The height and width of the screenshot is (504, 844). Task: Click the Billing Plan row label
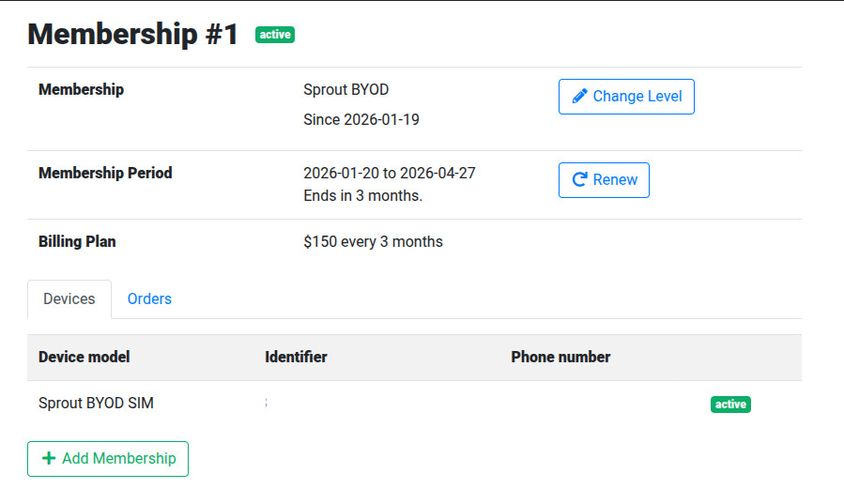pos(77,241)
